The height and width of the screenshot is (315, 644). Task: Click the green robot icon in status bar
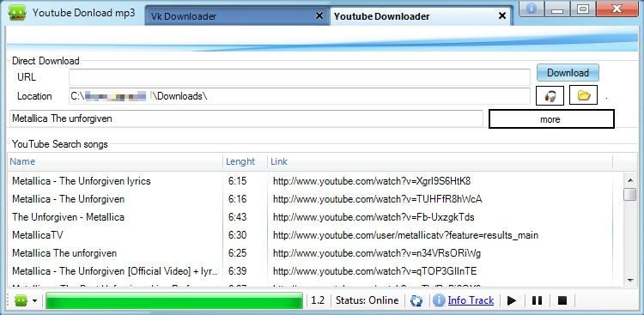pos(21,300)
